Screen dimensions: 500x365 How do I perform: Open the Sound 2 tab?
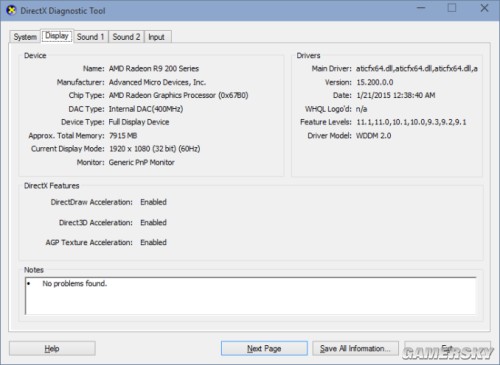point(126,37)
